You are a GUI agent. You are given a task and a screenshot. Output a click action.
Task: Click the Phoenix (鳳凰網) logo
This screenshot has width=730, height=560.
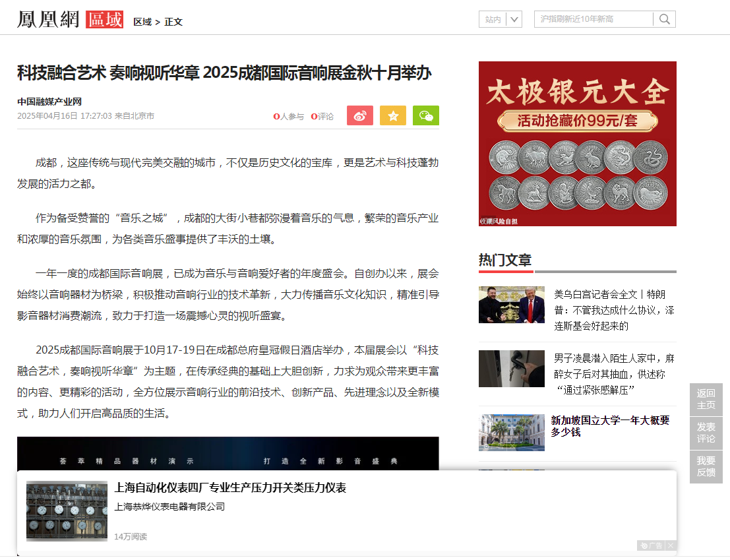coord(48,20)
